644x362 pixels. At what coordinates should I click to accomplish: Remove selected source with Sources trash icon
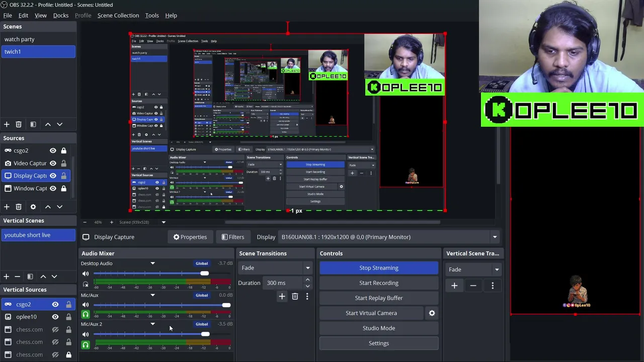pos(19,207)
